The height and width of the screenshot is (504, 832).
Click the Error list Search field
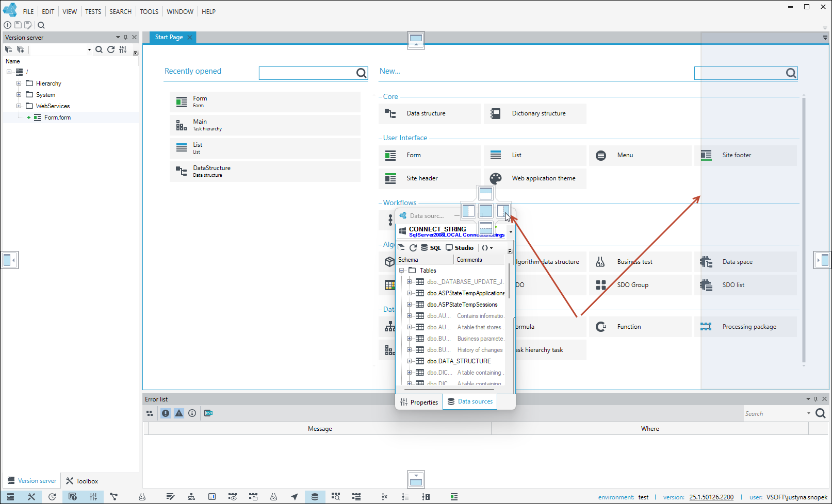[x=775, y=414]
